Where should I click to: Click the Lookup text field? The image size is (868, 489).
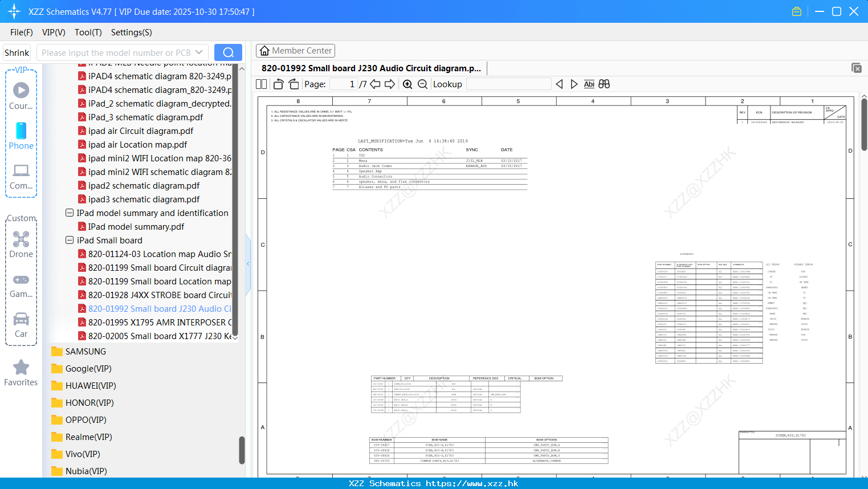tap(508, 84)
